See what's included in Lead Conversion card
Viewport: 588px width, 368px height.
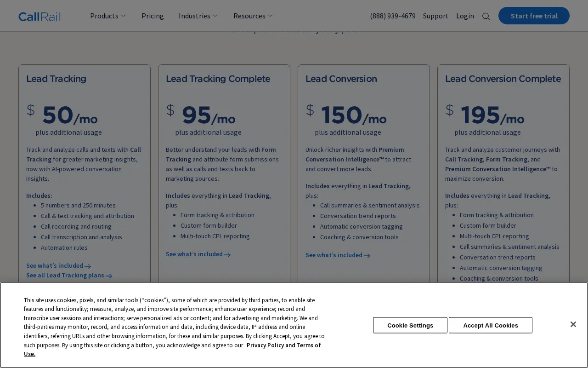(338, 255)
